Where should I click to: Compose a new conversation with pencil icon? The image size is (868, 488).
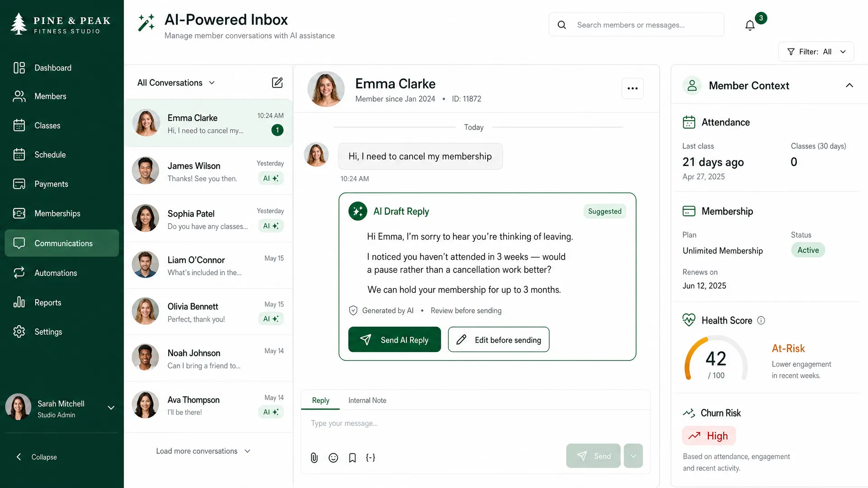click(277, 82)
